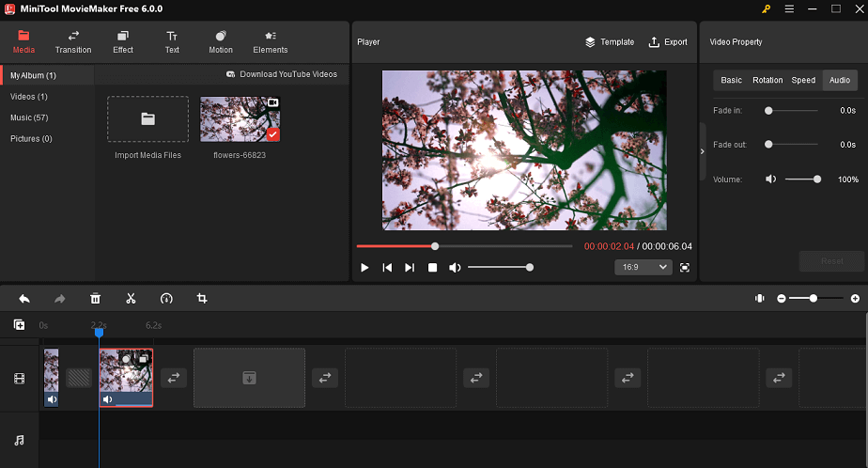Click the video track film icon
Viewport: 868px width, 468px height.
click(x=20, y=379)
